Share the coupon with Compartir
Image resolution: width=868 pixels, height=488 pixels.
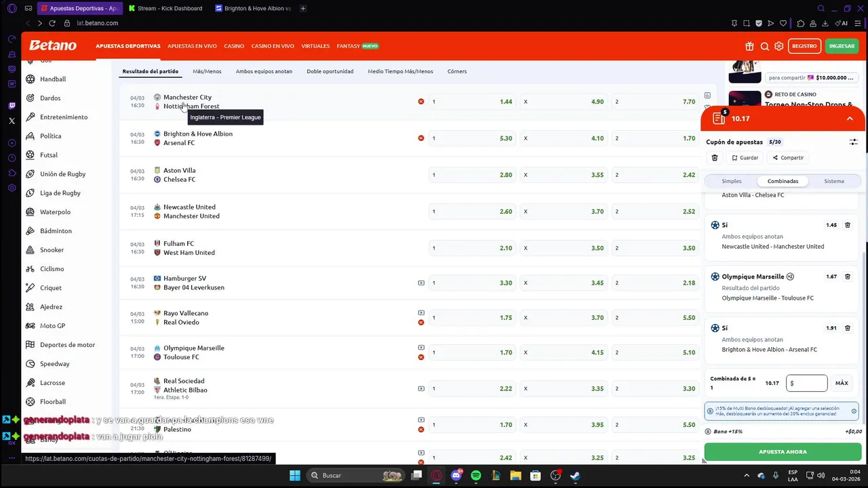pos(788,157)
